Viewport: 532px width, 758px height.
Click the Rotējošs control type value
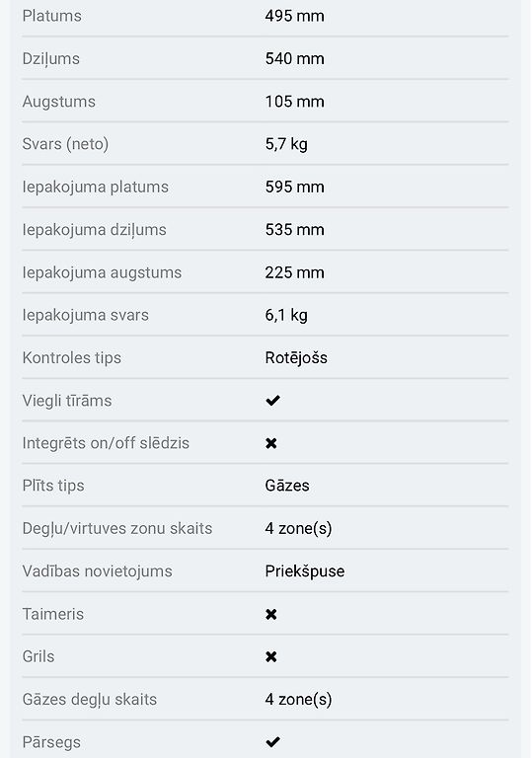coord(296,357)
